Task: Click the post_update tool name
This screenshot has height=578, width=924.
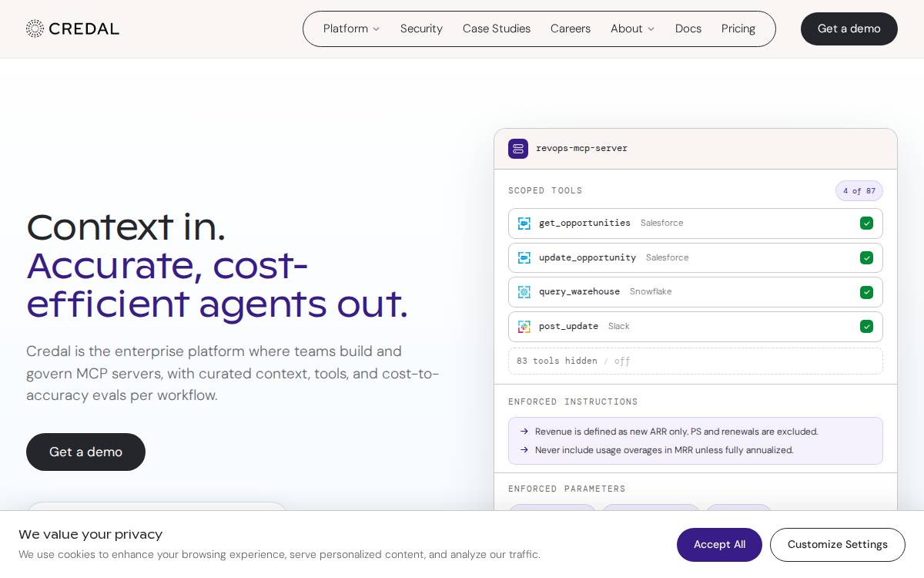Action: (568, 327)
